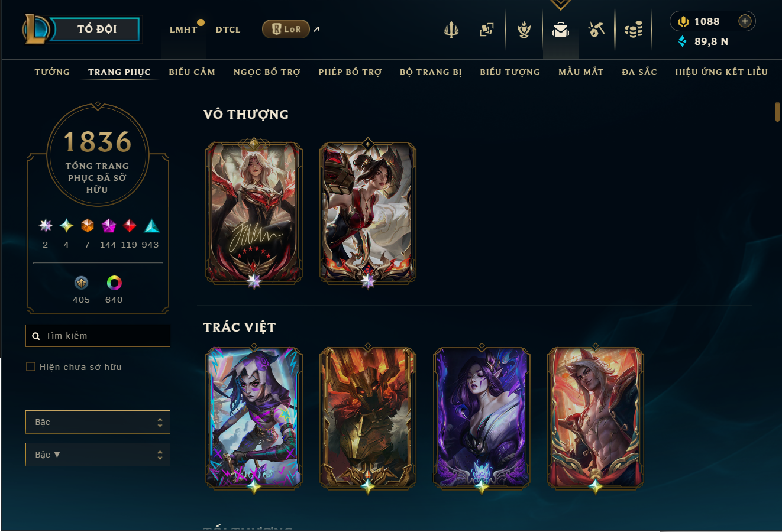Click the skin list scrollbar thumb
782x532 pixels.
point(777,112)
